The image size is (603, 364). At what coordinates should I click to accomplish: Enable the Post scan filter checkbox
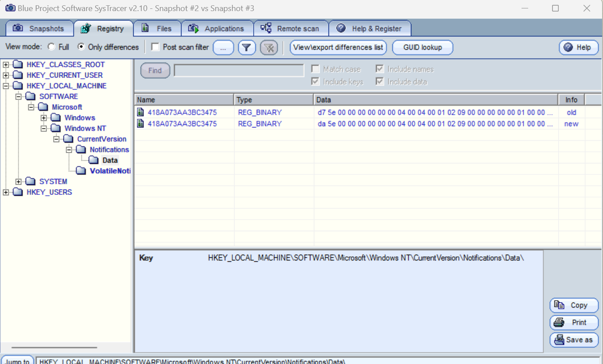[x=155, y=47]
